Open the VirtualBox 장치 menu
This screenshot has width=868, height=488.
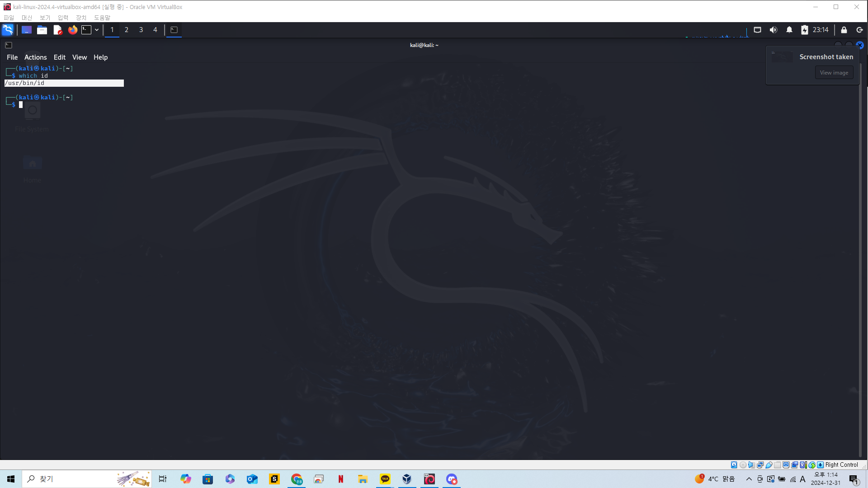coord(81,18)
